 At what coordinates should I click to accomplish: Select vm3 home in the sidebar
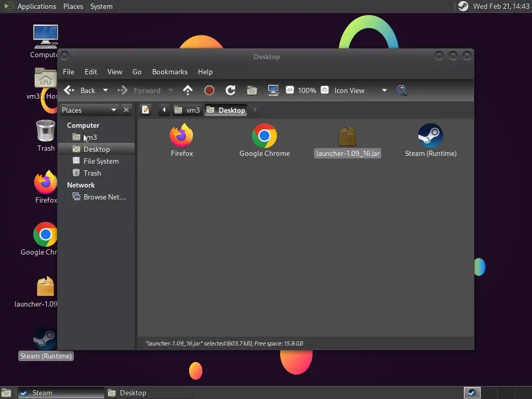click(97, 137)
